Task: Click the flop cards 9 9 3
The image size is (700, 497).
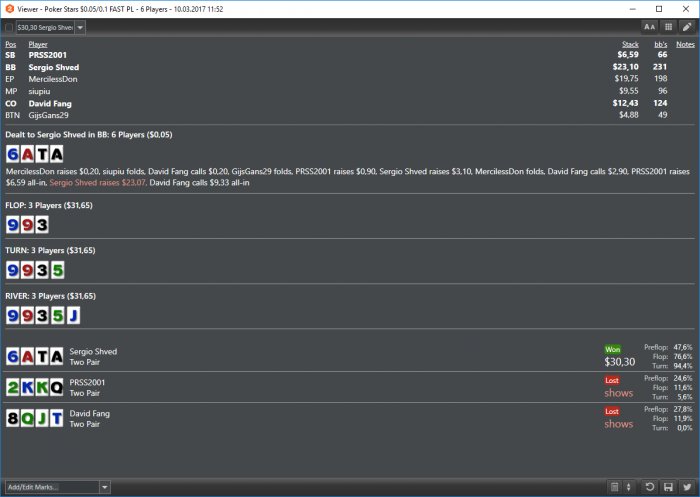Action: 27,225
